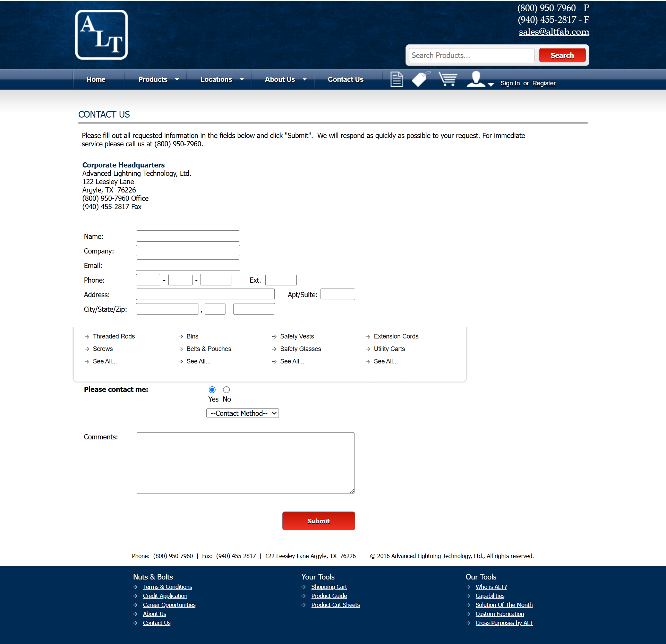Viewport: 666px width, 644px height.
Task: Open the Contact Method dropdown
Action: click(x=242, y=413)
